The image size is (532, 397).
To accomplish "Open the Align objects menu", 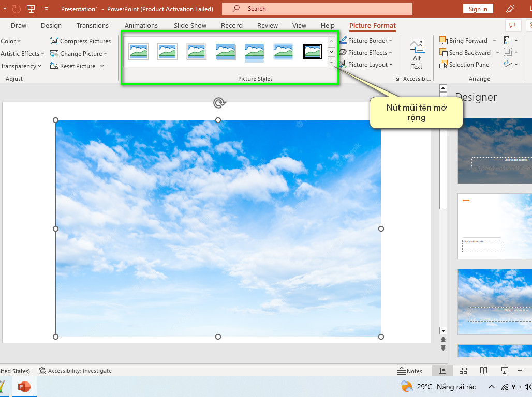I will click(511, 40).
